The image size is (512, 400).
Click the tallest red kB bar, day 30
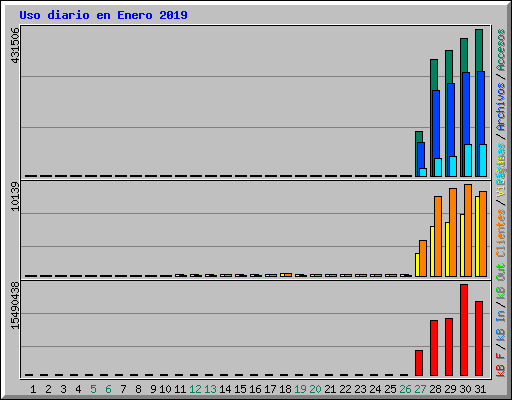pyautogui.click(x=464, y=330)
